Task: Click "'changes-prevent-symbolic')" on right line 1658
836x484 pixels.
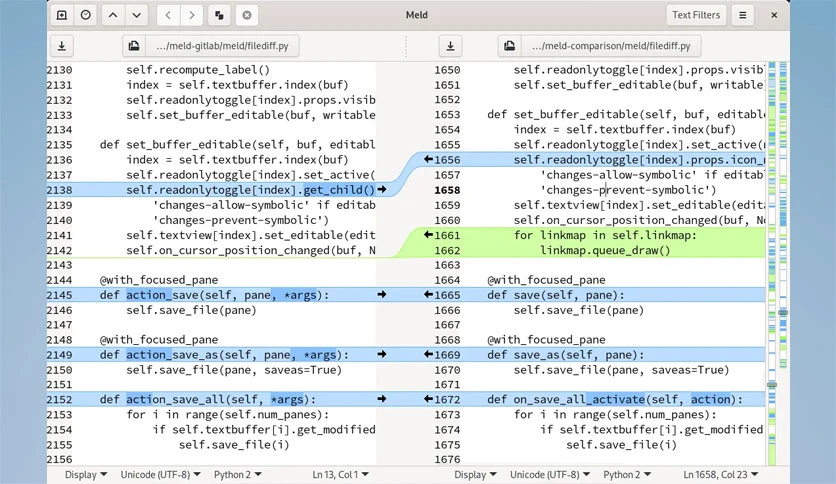Action: pyautogui.click(x=628, y=190)
